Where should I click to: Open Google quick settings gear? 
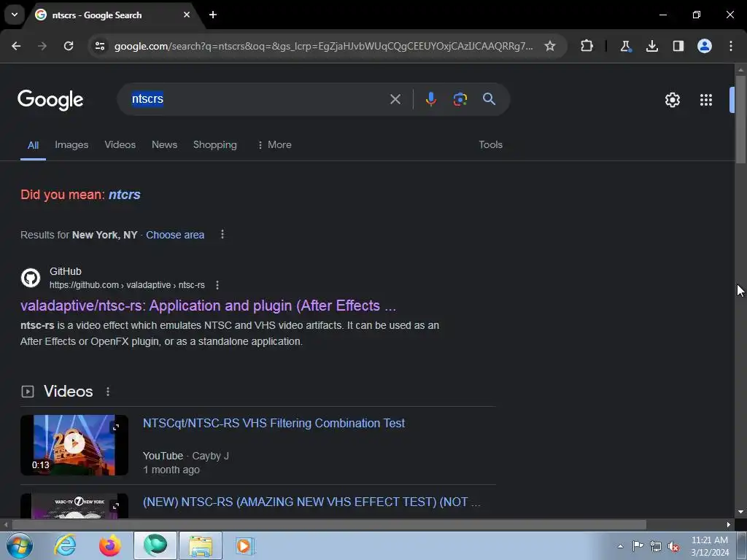point(672,100)
